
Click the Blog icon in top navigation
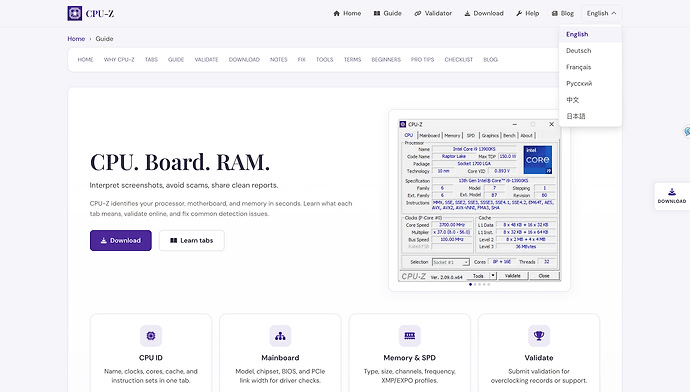pos(554,13)
